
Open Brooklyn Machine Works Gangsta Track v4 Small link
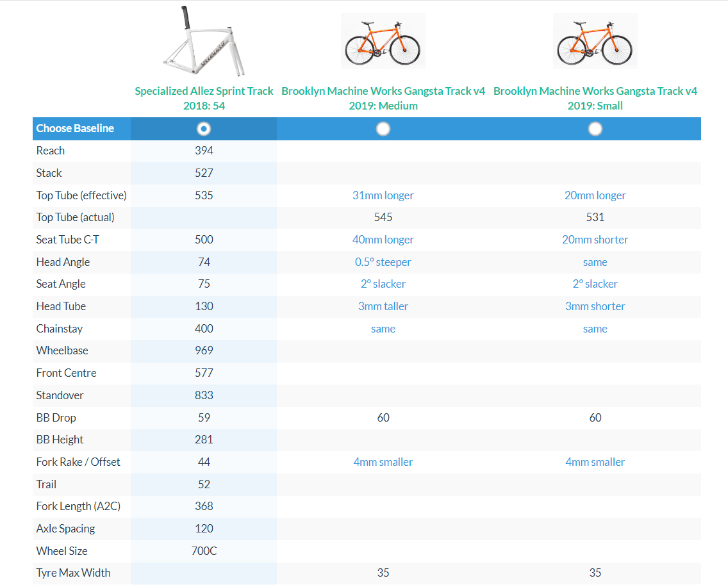pos(595,98)
